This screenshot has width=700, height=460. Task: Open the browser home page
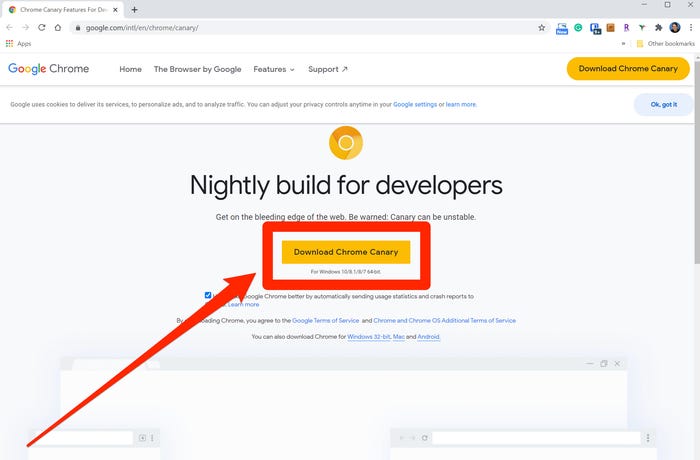(58, 28)
